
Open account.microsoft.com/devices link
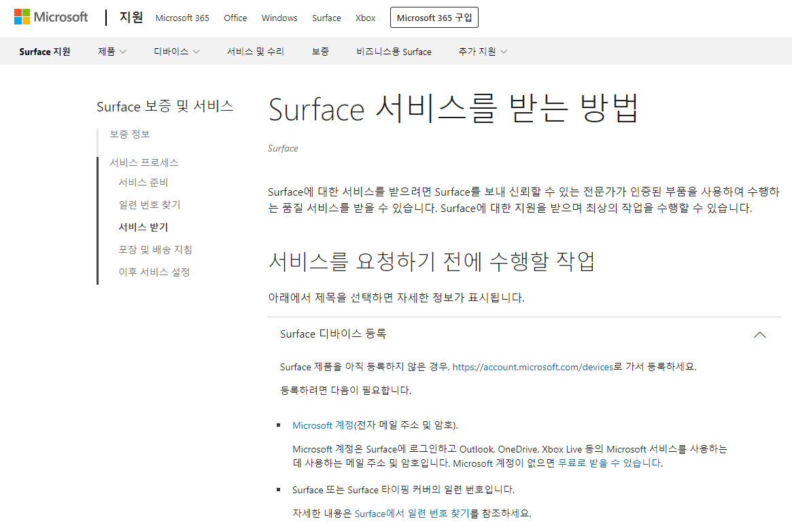tap(533, 367)
